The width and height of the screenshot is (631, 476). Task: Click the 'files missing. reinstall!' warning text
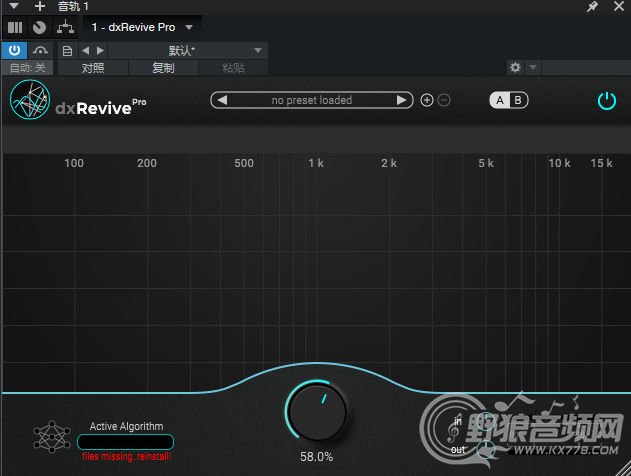pyautogui.click(x=126, y=457)
